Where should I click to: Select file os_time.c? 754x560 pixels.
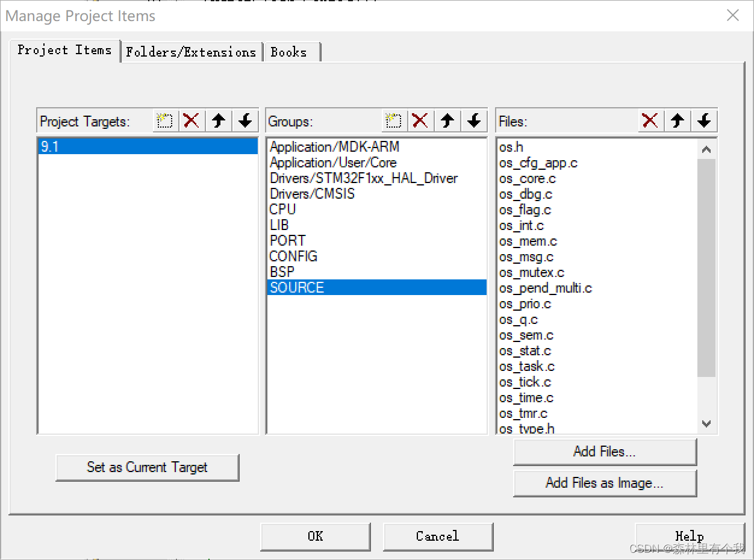coord(597,398)
